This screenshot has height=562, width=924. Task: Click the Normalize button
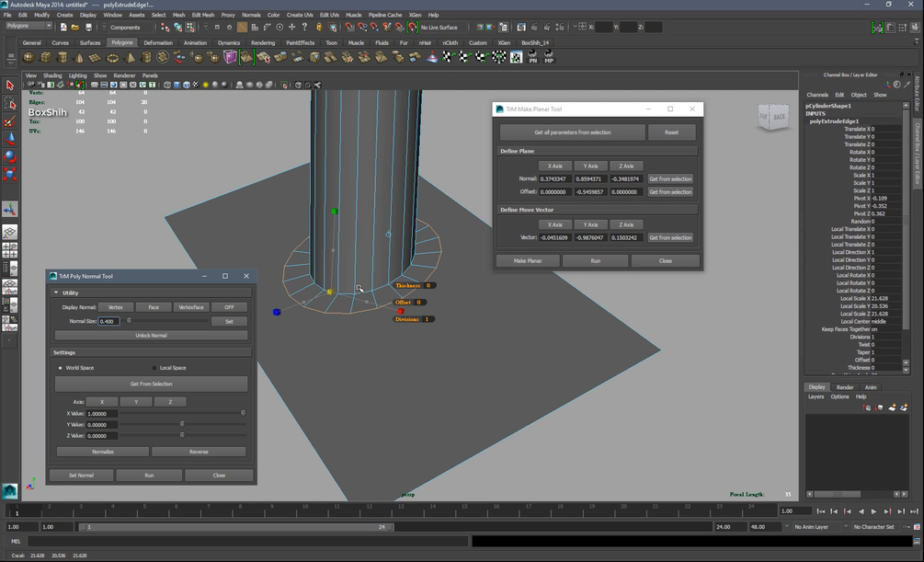point(103,452)
